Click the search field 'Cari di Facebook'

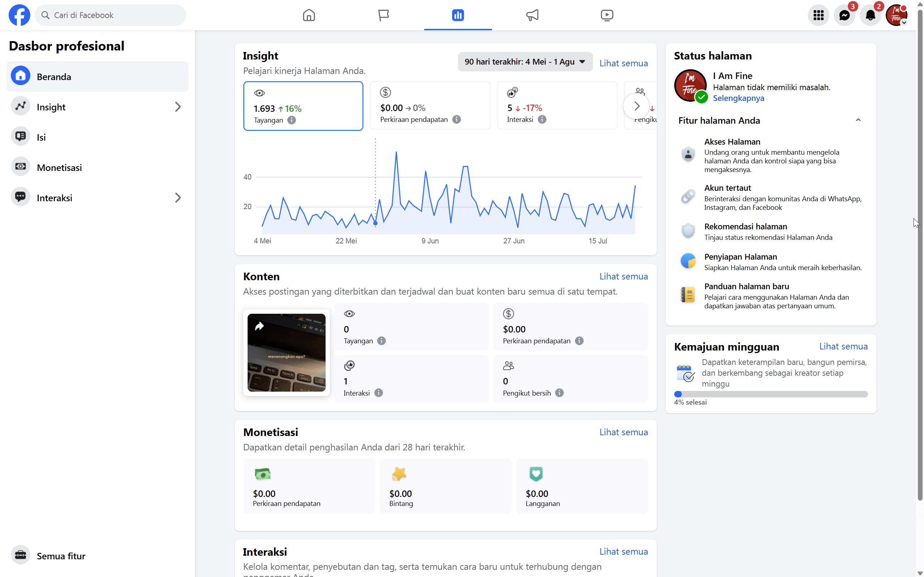click(x=110, y=15)
